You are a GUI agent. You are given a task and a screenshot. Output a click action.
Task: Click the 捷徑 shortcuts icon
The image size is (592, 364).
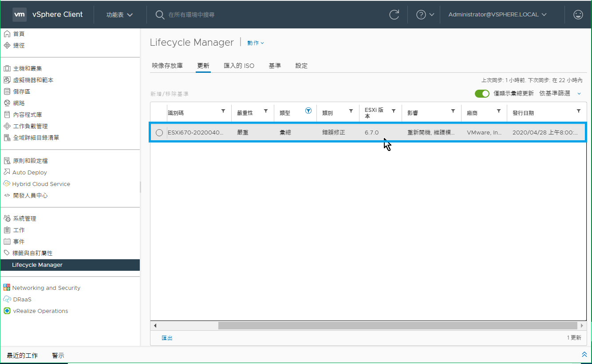7,45
